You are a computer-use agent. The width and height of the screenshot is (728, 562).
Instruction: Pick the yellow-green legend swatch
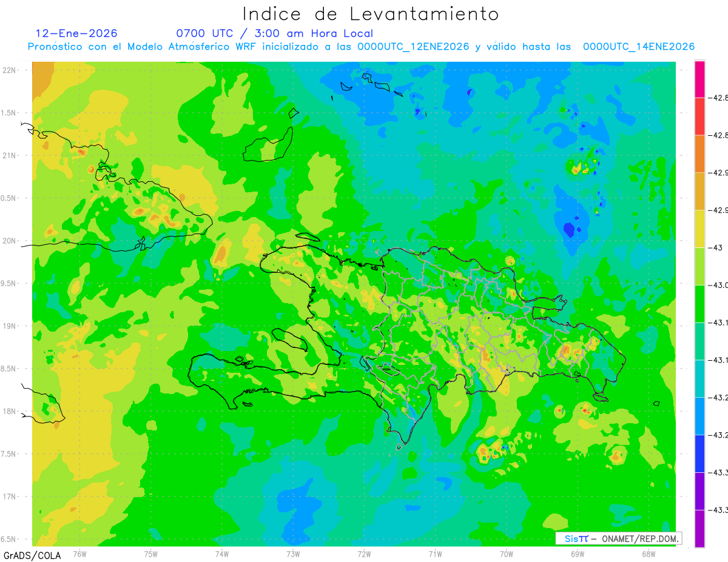pos(699,266)
